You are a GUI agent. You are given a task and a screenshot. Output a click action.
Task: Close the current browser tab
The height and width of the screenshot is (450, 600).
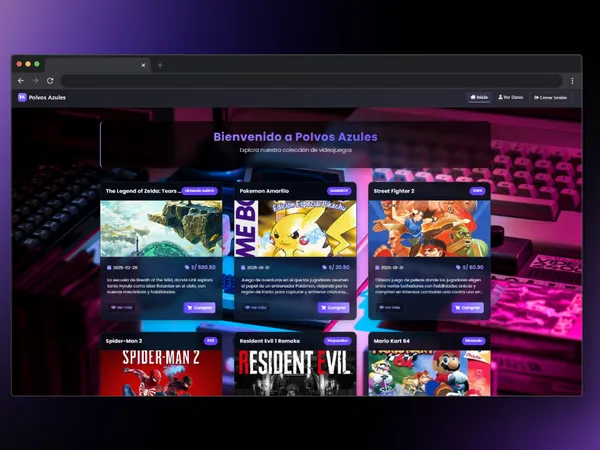pos(143,65)
